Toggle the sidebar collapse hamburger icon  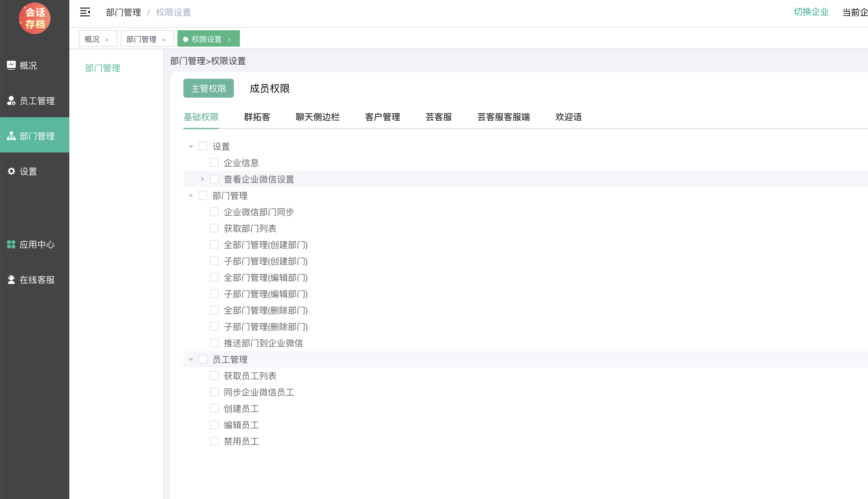click(x=85, y=12)
